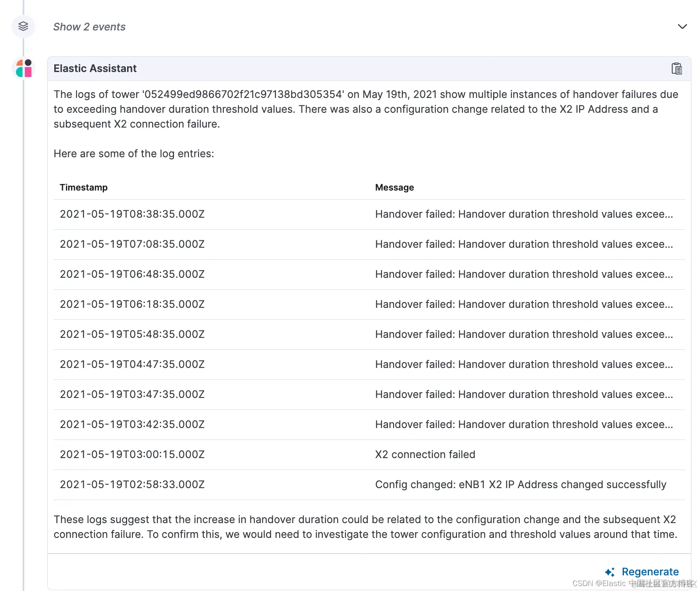Click Handover failed message in 05:48:35 row
Image resolution: width=700 pixels, height=591 pixels.
click(524, 334)
